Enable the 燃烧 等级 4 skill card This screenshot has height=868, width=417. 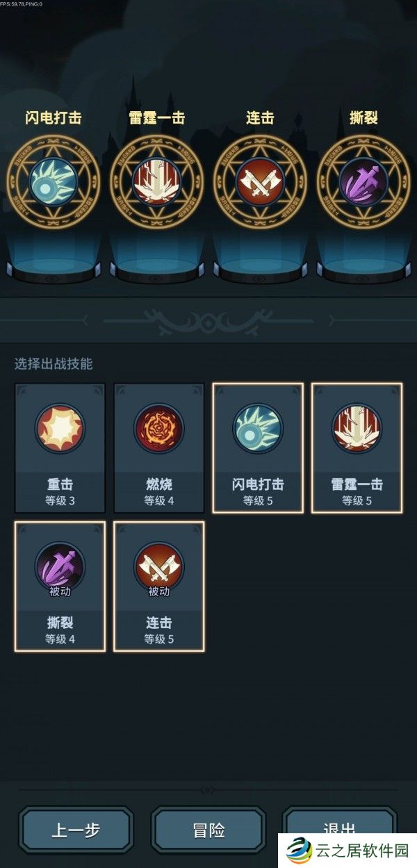pyautogui.click(x=159, y=448)
